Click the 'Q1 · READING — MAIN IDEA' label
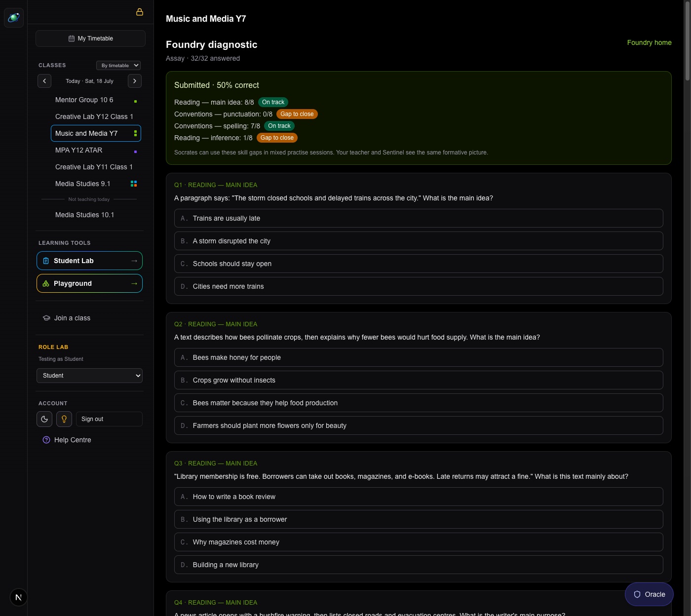Image resolution: width=691 pixels, height=616 pixels. click(216, 185)
